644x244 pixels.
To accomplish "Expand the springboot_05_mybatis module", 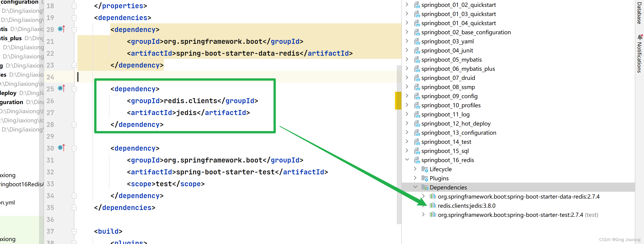I will (x=407, y=59).
